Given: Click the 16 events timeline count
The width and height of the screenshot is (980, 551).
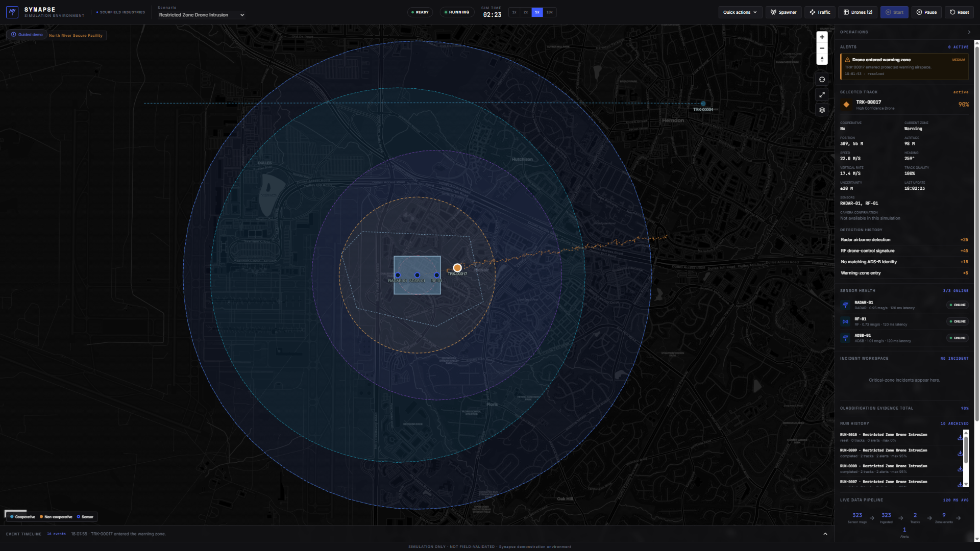Looking at the screenshot, I should pyautogui.click(x=56, y=534).
